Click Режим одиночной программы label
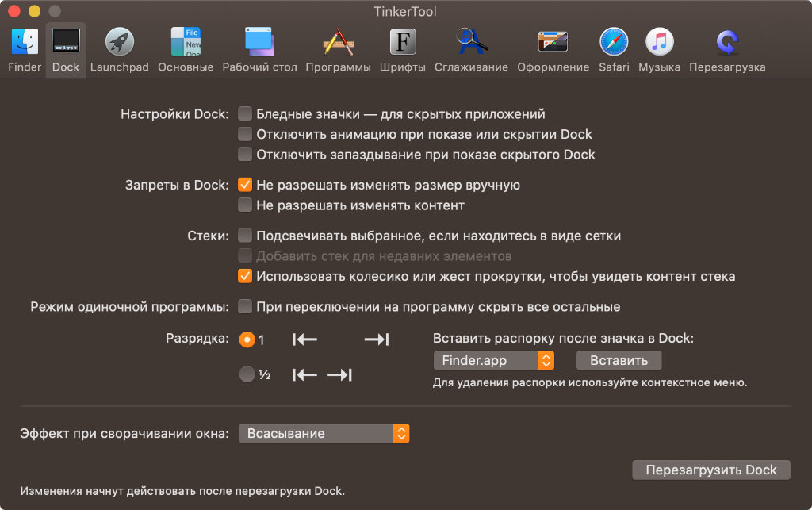Screen dimensions: 812x510 click(x=129, y=306)
